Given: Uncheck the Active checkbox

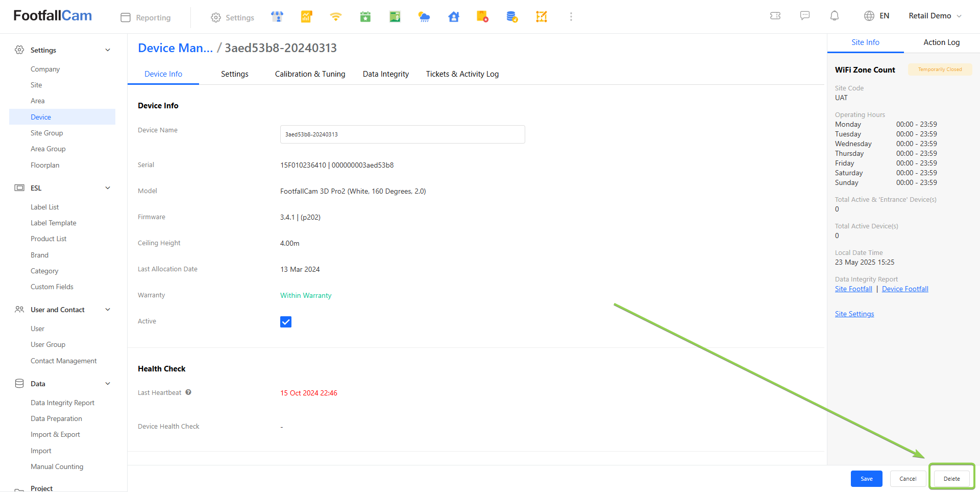Looking at the screenshot, I should (x=286, y=322).
